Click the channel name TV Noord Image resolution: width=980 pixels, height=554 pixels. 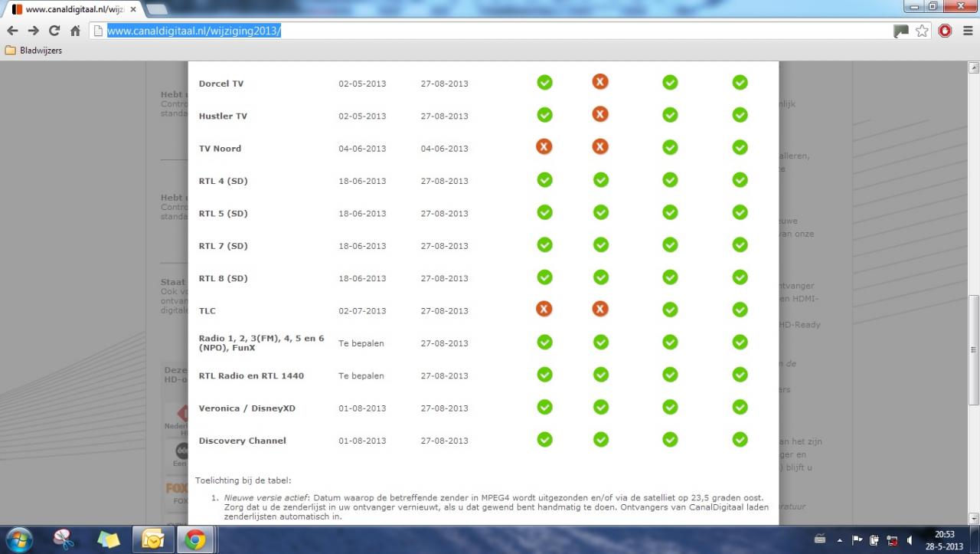(x=220, y=149)
